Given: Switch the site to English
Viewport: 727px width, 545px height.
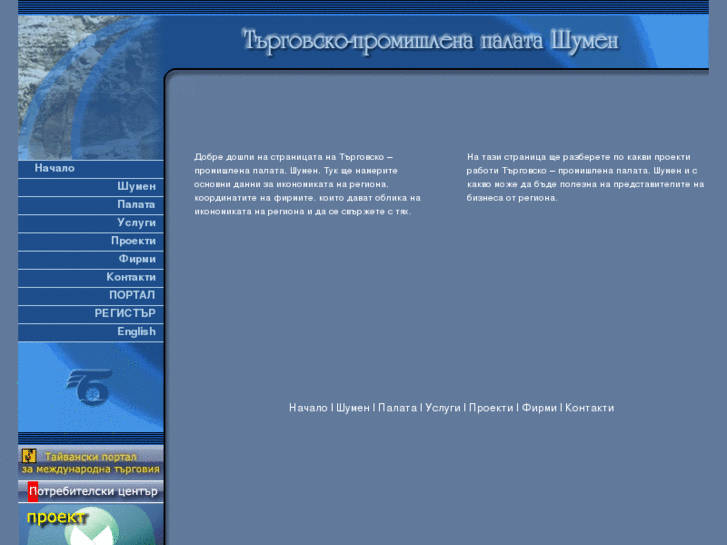Looking at the screenshot, I should (x=91, y=332).
